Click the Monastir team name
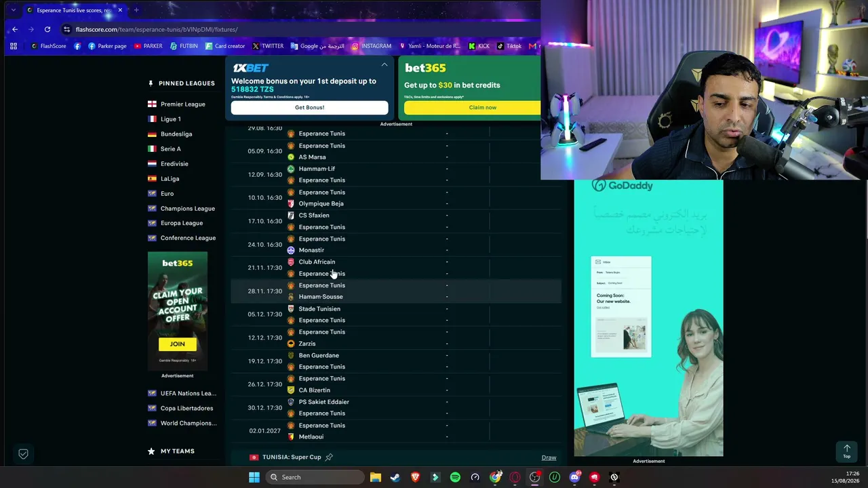The width and height of the screenshot is (868, 488). click(311, 250)
